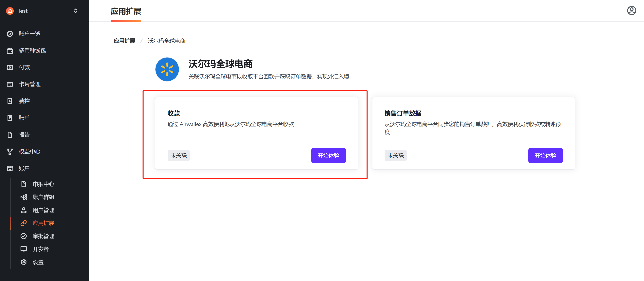Click the 账单 bill icon

pos(10,118)
